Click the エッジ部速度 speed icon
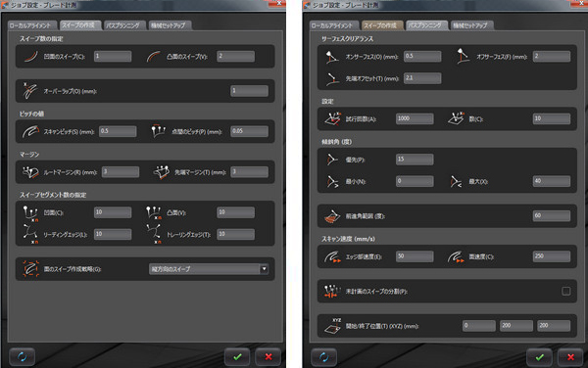 332,256
